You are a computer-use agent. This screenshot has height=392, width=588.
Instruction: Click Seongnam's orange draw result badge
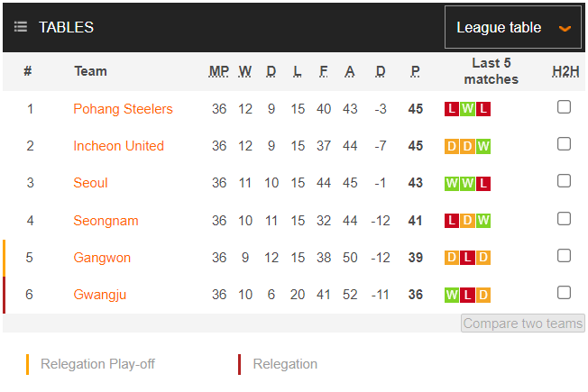[467, 221]
